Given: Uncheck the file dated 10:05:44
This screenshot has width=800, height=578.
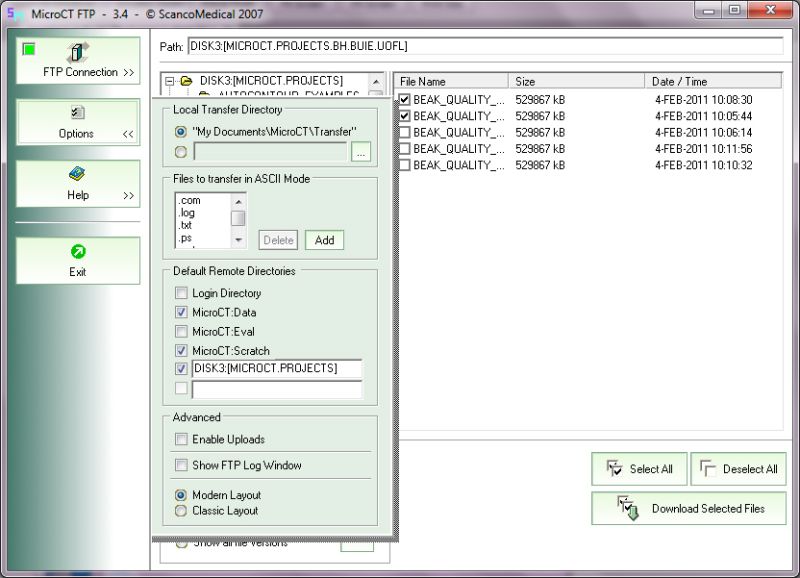Looking at the screenshot, I should tap(405, 116).
